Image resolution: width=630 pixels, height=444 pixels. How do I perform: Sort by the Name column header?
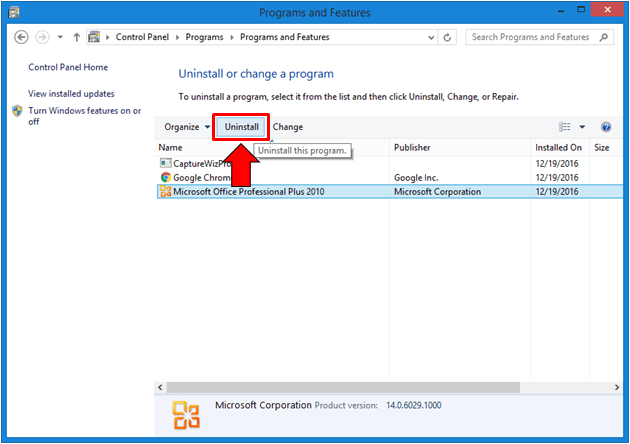[x=170, y=147]
